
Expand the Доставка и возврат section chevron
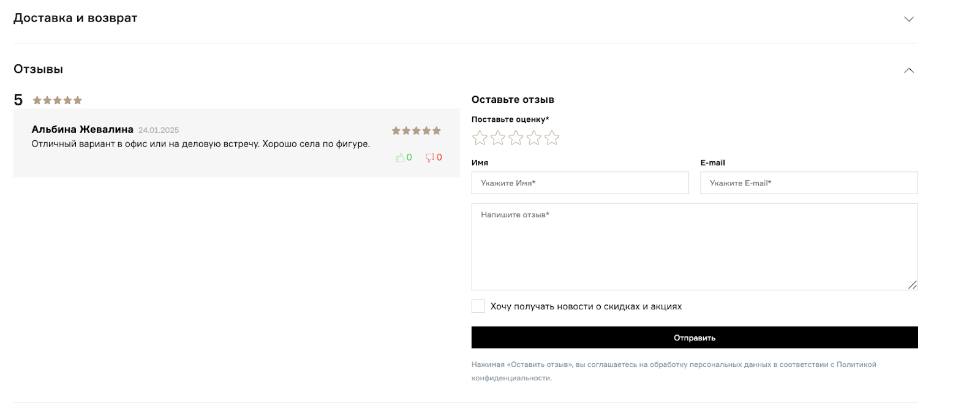[909, 19]
